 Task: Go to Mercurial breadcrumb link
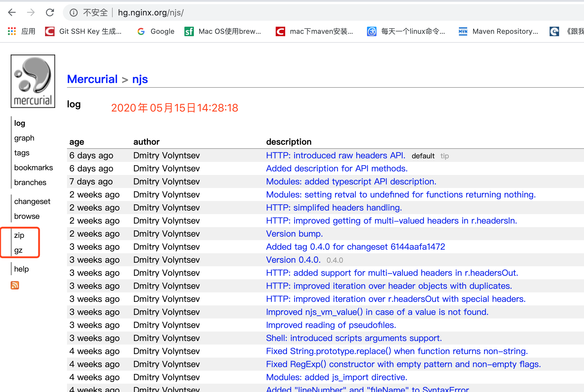click(92, 79)
